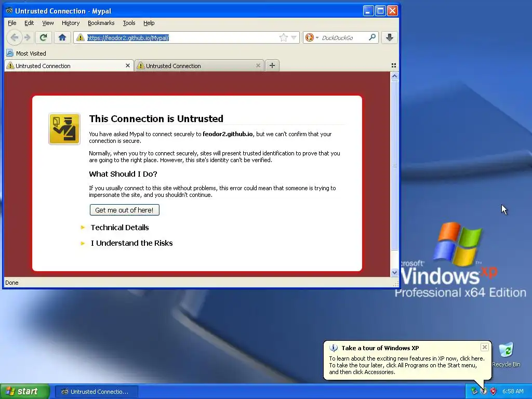
Task: Click the What Should I Do? heading
Action: click(123, 174)
